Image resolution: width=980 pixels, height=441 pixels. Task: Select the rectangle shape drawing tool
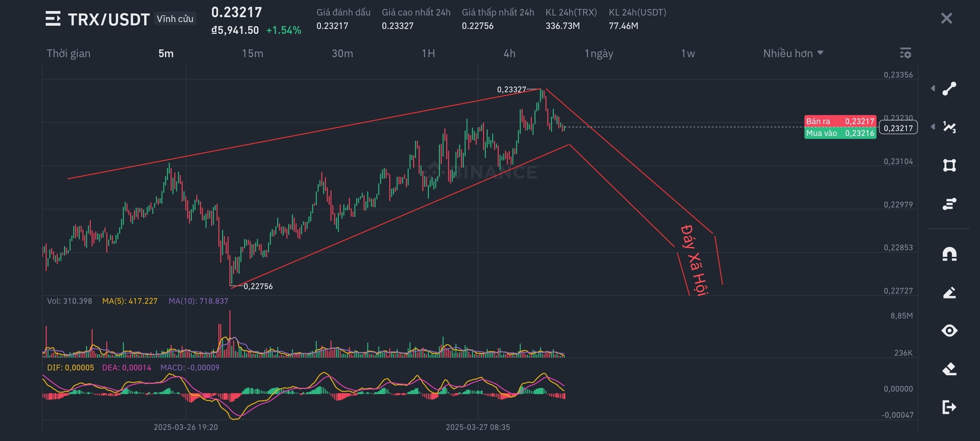click(949, 165)
